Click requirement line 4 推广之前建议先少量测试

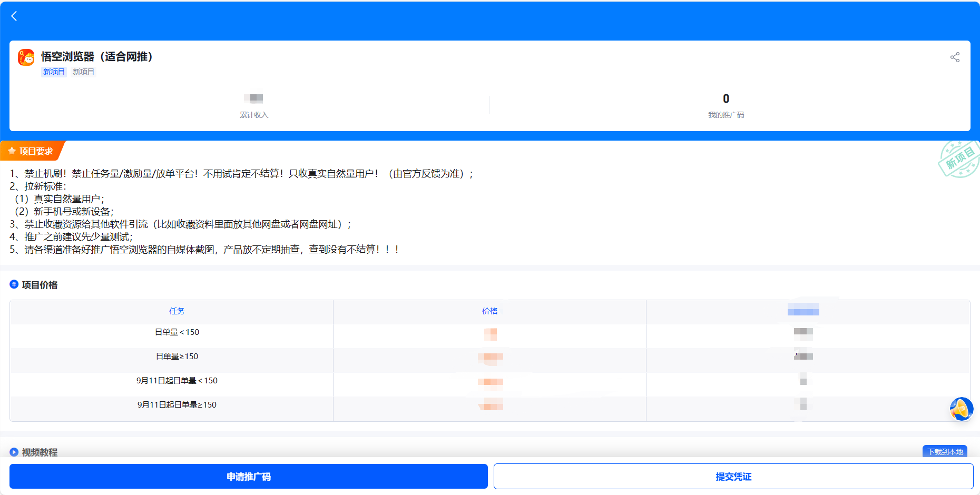pos(71,237)
